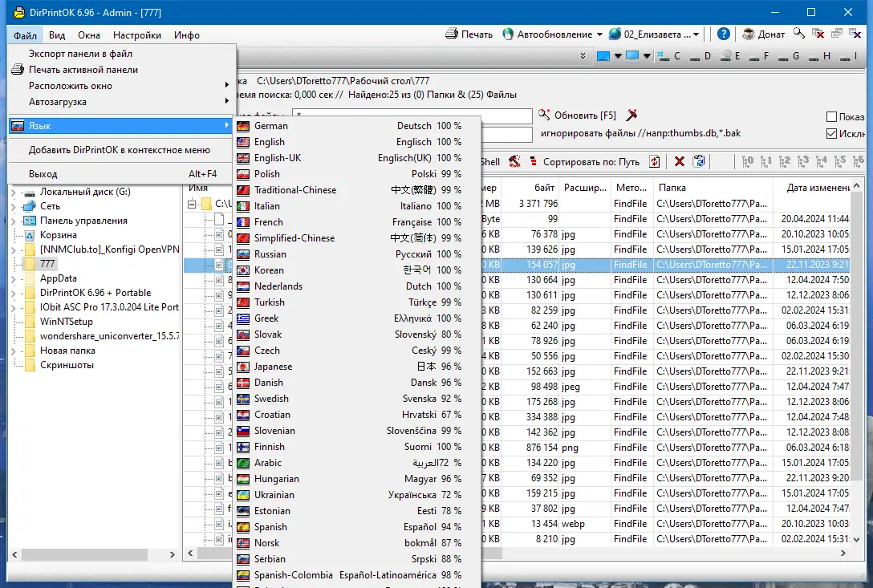Click the Печать printer toolbar button
The height and width of the screenshot is (588, 873).
(469, 34)
